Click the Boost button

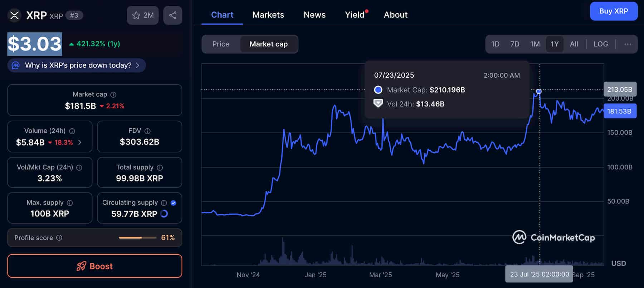click(94, 266)
